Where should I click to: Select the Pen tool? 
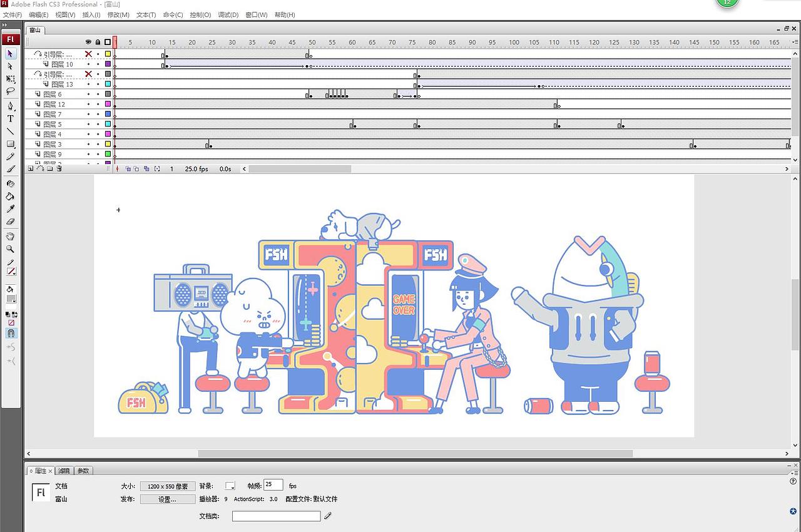[10, 106]
